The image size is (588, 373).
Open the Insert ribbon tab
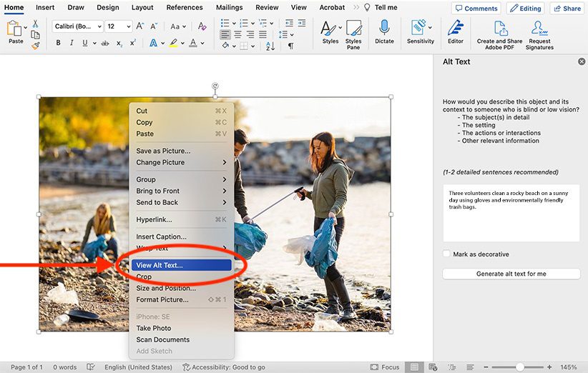[x=45, y=7]
